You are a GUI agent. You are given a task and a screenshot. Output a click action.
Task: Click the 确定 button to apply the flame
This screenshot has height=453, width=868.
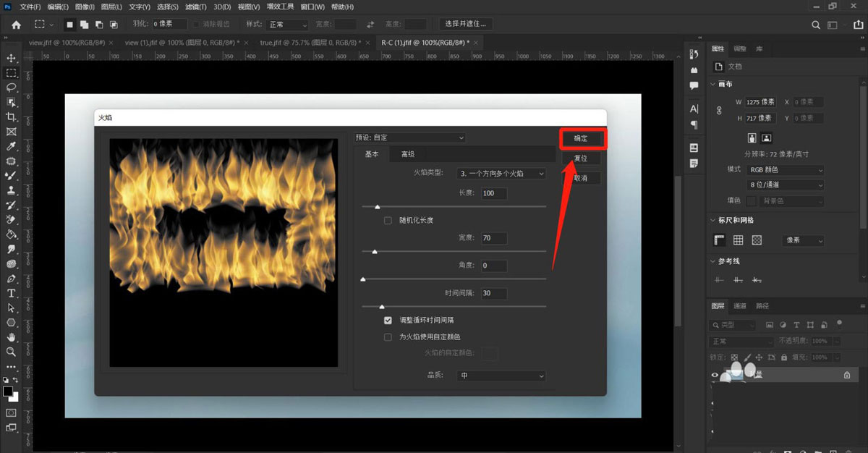tap(582, 137)
